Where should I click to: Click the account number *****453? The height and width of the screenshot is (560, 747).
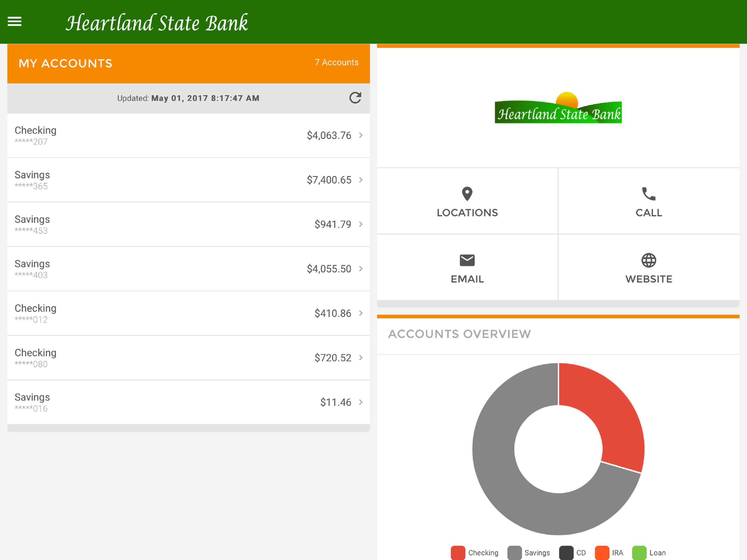[x=31, y=231]
